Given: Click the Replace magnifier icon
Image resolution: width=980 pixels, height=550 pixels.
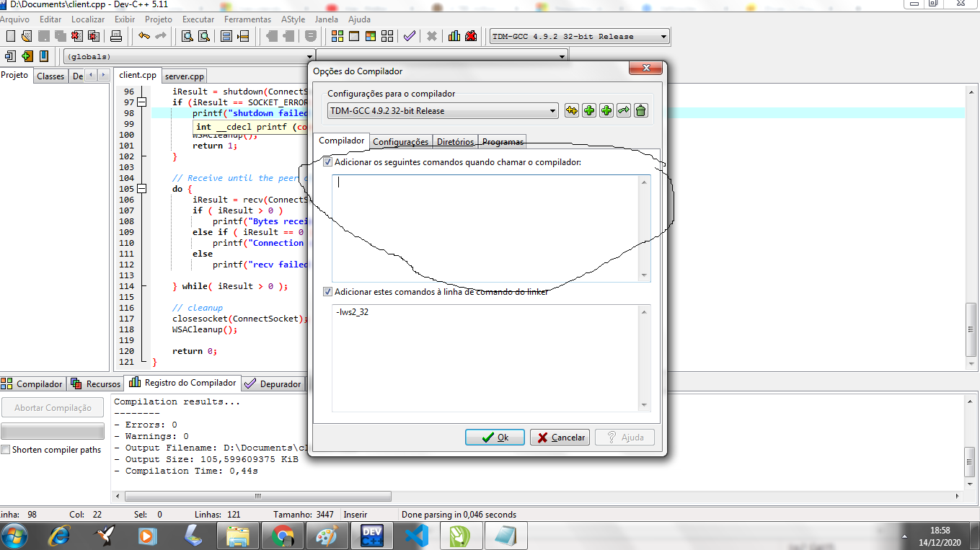Looking at the screenshot, I should pos(204,36).
